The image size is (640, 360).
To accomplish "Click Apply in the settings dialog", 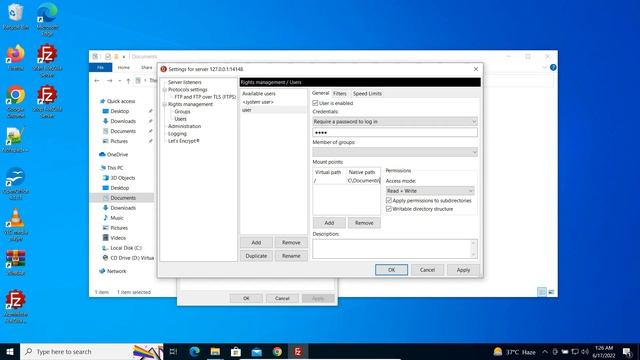I will click(x=463, y=270).
